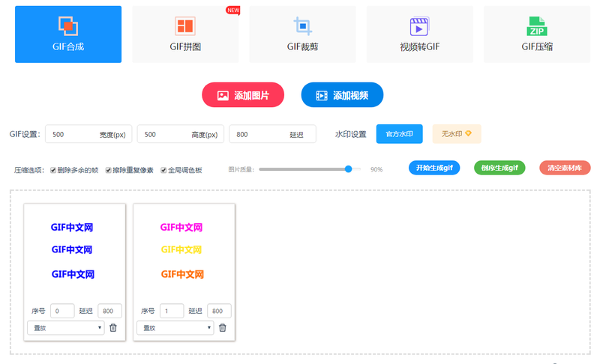Switch to the 视频转GIF tab
Image resolution: width=600 pixels, height=364 pixels.
[420, 34]
